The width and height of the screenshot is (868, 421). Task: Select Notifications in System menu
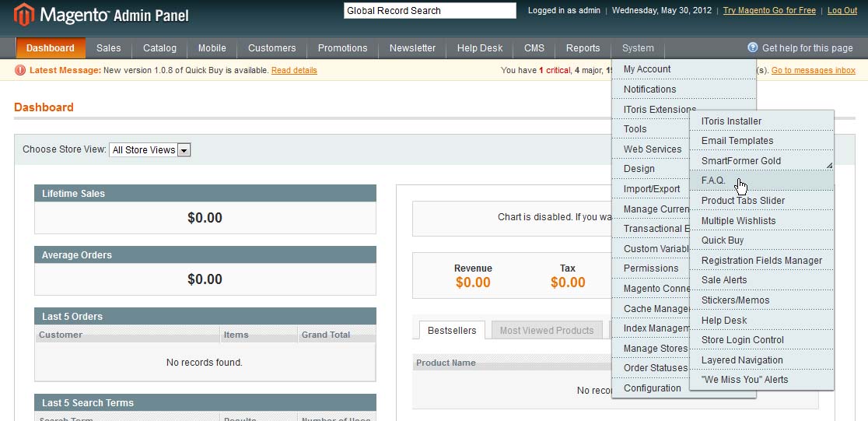click(684, 89)
